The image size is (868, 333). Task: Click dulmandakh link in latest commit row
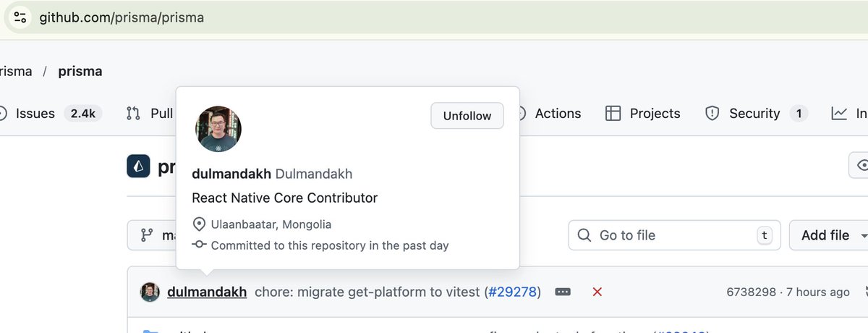207,292
